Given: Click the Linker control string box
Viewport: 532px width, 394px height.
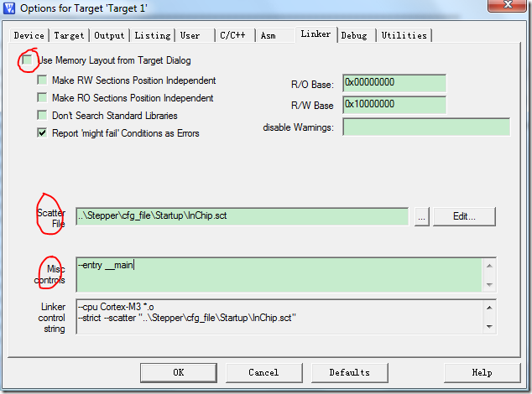Looking at the screenshot, I should 279,317.
